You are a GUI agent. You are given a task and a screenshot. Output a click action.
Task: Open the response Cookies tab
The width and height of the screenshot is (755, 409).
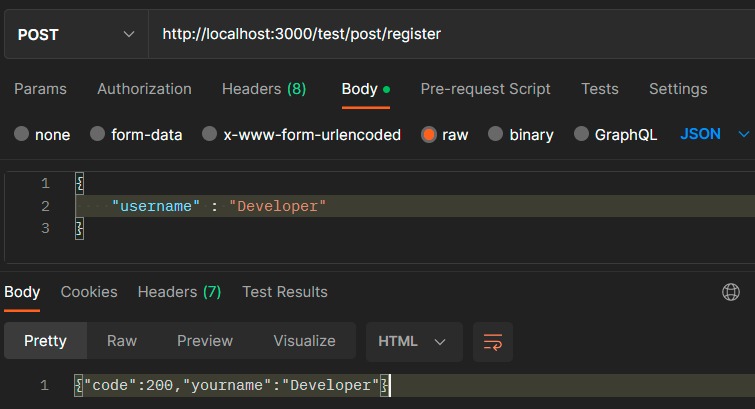coord(89,292)
